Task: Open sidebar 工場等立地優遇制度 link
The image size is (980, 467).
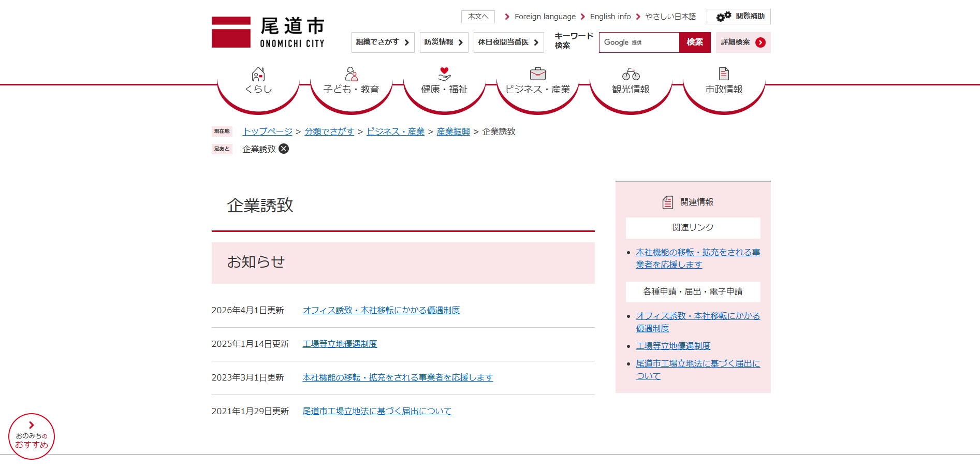Action: tap(673, 346)
